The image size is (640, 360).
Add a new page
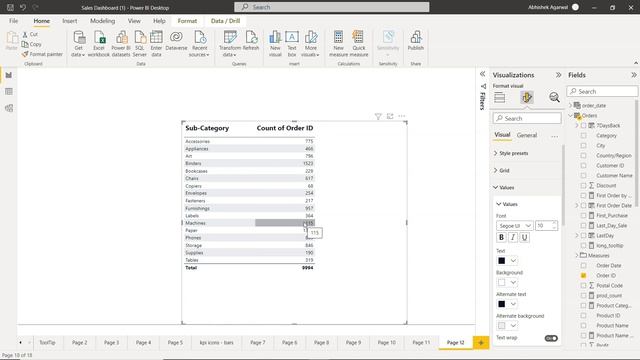tap(481, 342)
